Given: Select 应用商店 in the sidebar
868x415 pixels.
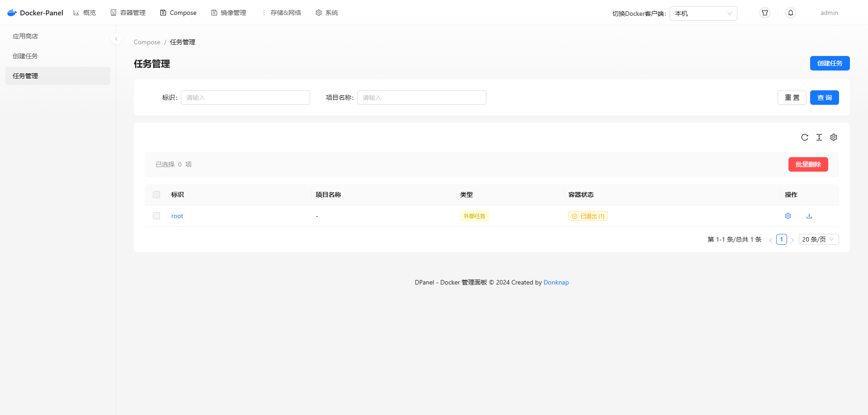Looking at the screenshot, I should 25,36.
